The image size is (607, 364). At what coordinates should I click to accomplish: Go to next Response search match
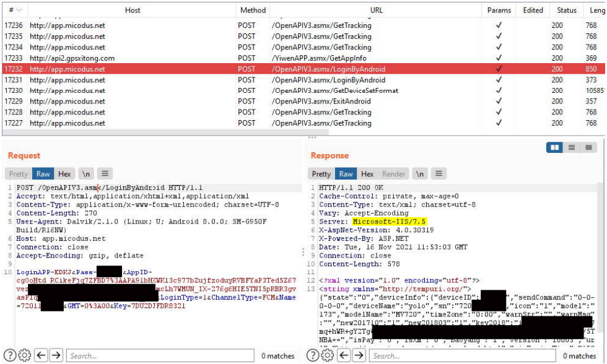360,355
